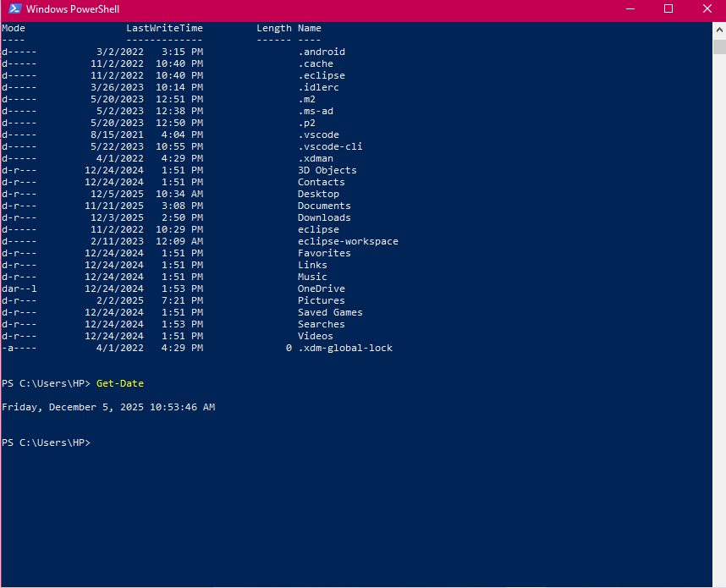The image size is (726, 588).
Task: Click the scrollbar up arrow
Action: pyautogui.click(x=719, y=28)
